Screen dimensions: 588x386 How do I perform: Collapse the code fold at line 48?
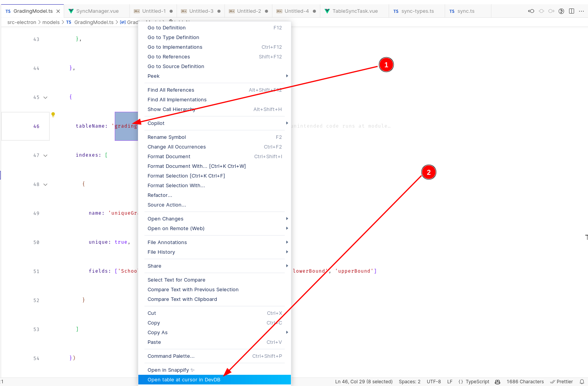point(45,184)
